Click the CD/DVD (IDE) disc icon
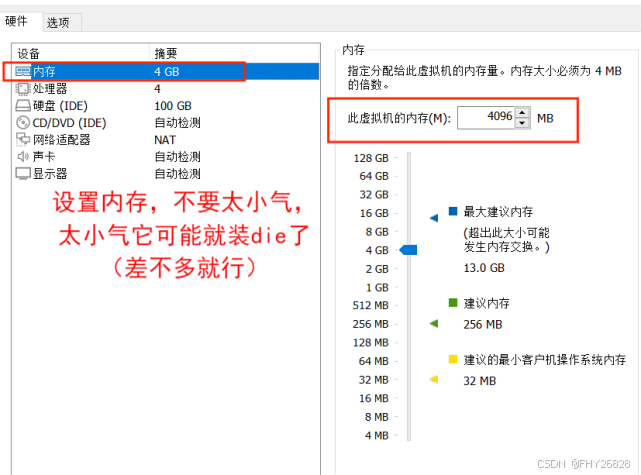Image resolution: width=641 pixels, height=475 pixels. point(23,123)
